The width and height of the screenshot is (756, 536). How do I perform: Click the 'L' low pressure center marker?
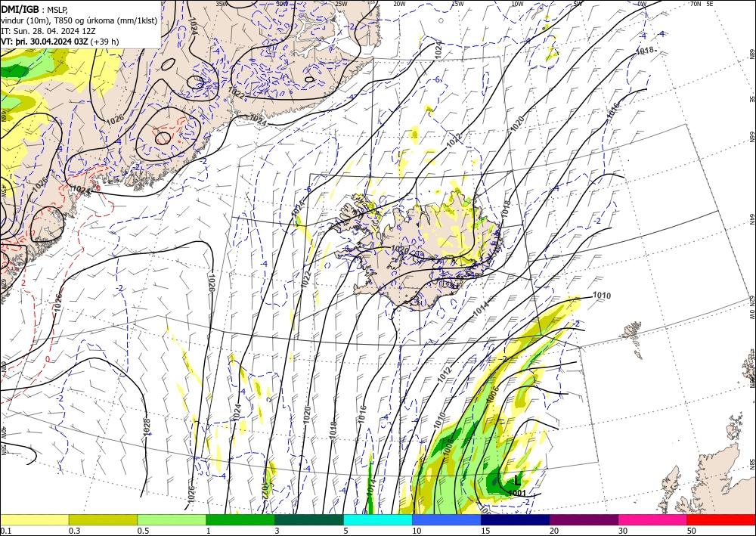517,480
